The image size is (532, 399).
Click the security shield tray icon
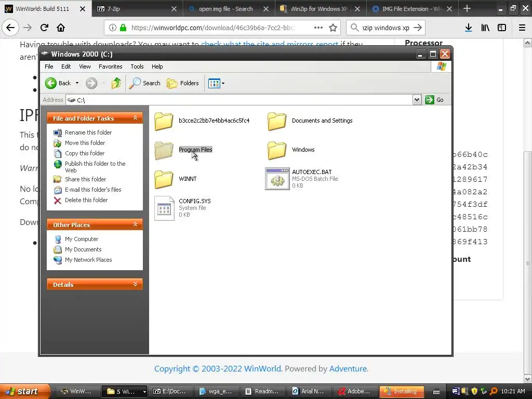click(x=474, y=391)
